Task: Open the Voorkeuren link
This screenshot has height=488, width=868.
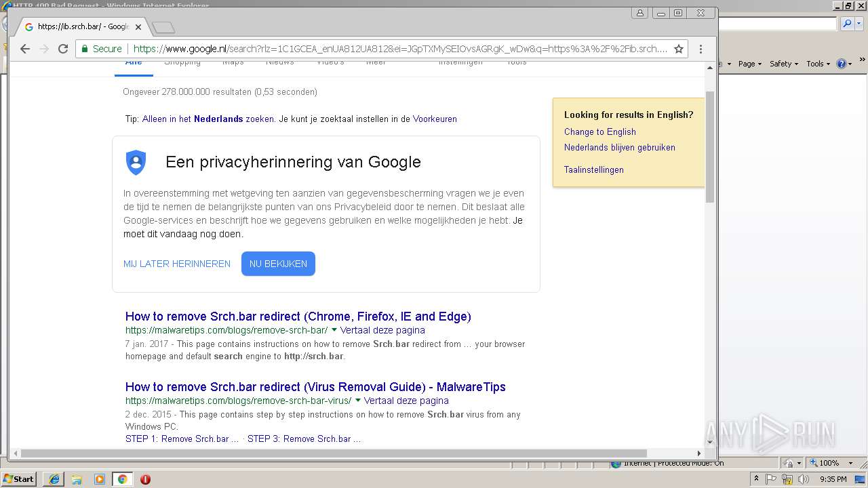Action: [435, 119]
